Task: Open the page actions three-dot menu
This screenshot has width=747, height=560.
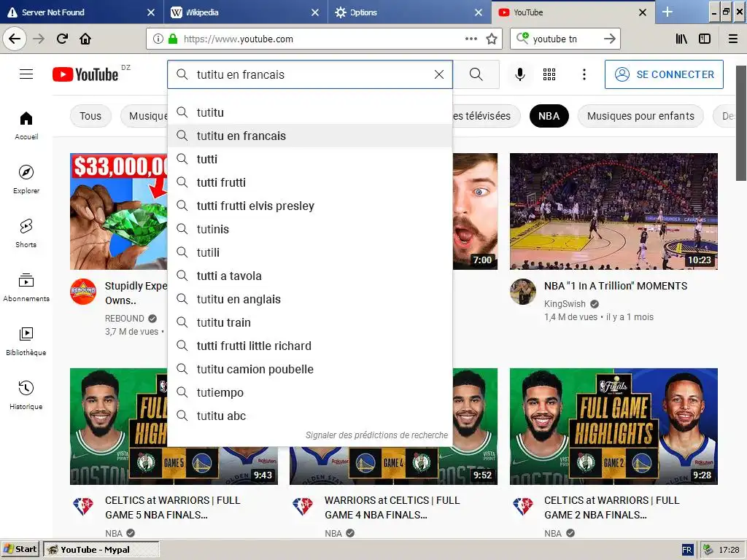Action: click(x=471, y=39)
